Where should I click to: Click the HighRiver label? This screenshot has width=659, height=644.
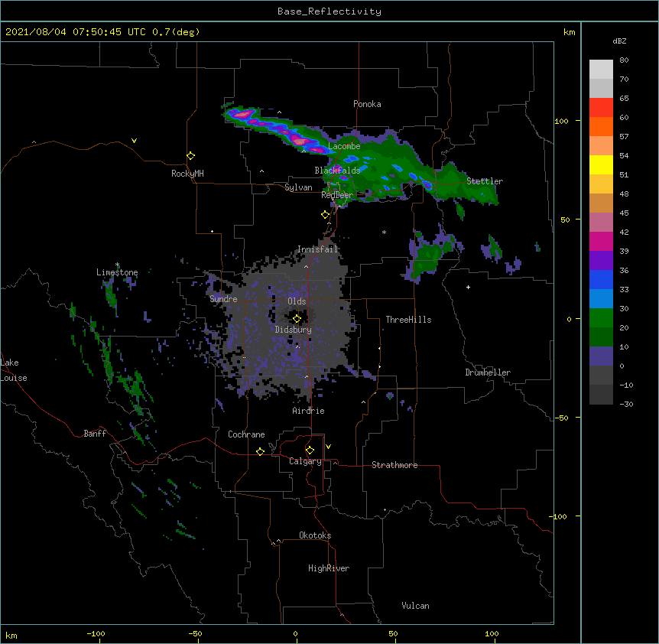[x=329, y=568]
